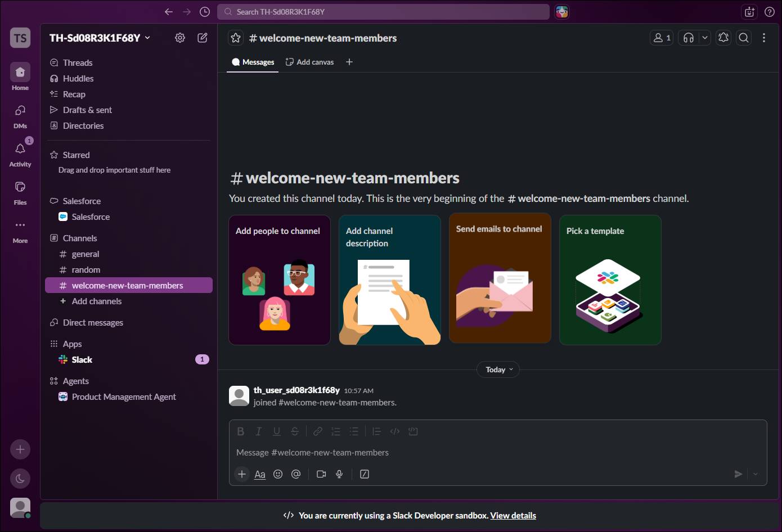
Task: Open the History clock icon
Action: coord(205,12)
